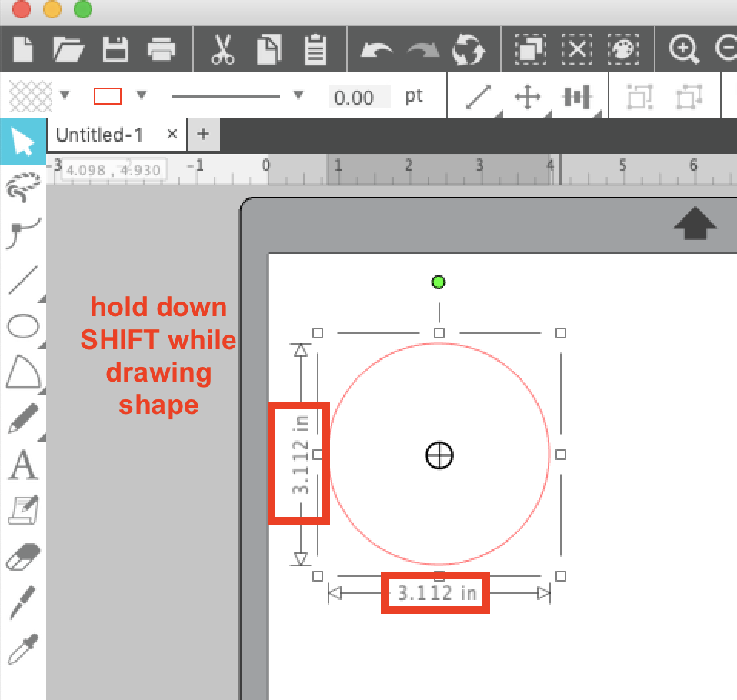
Task: Click the circle's center crosshair
Action: click(439, 455)
